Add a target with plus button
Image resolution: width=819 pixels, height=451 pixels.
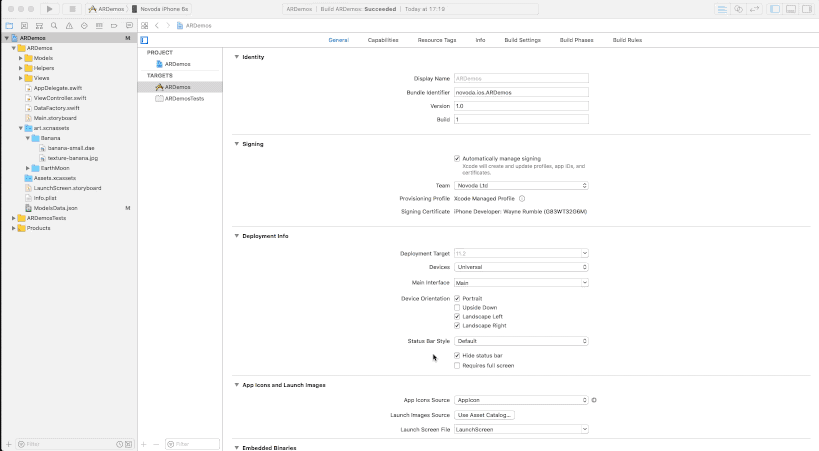pyautogui.click(x=144, y=444)
